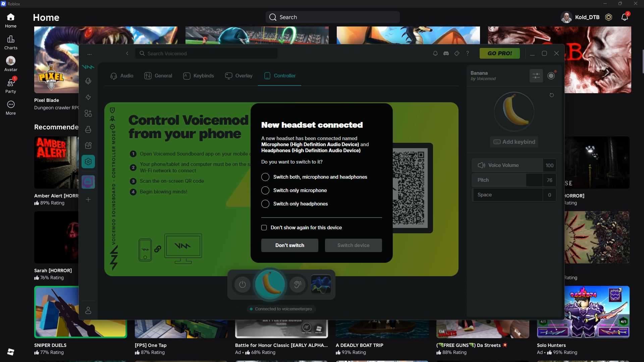Click the Don't switch button
This screenshot has height=362, width=644.
pos(290,245)
